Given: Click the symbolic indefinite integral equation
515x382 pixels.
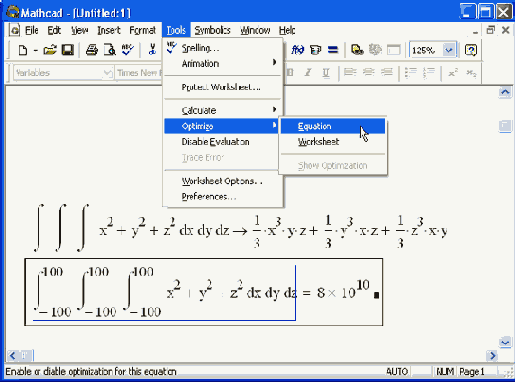Looking at the screenshot, I should pyautogui.click(x=241, y=228).
